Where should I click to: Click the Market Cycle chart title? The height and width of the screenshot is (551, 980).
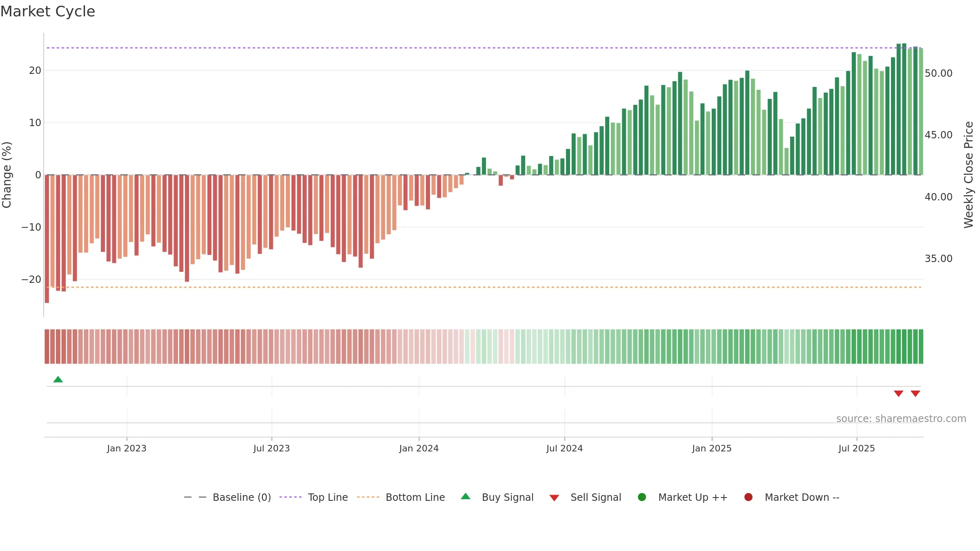pos(48,11)
